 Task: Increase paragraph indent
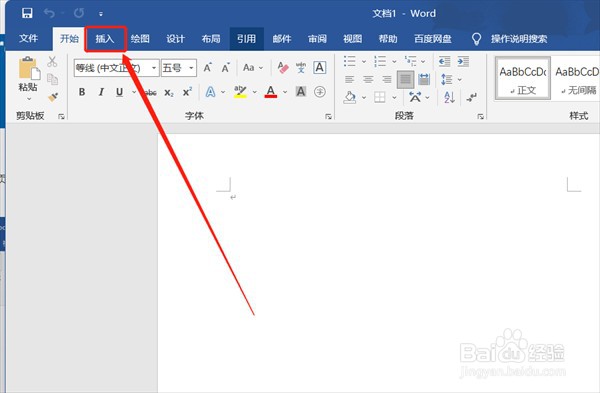(463, 61)
